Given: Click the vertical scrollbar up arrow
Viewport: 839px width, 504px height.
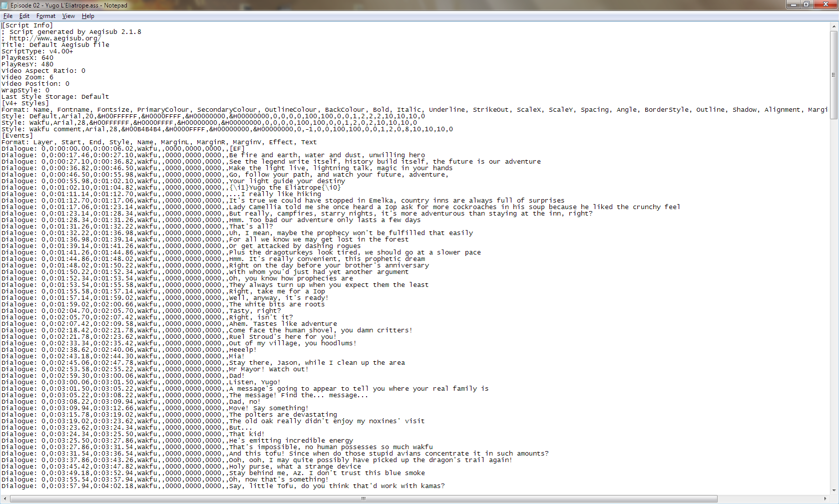Looking at the screenshot, I should pos(834,26).
